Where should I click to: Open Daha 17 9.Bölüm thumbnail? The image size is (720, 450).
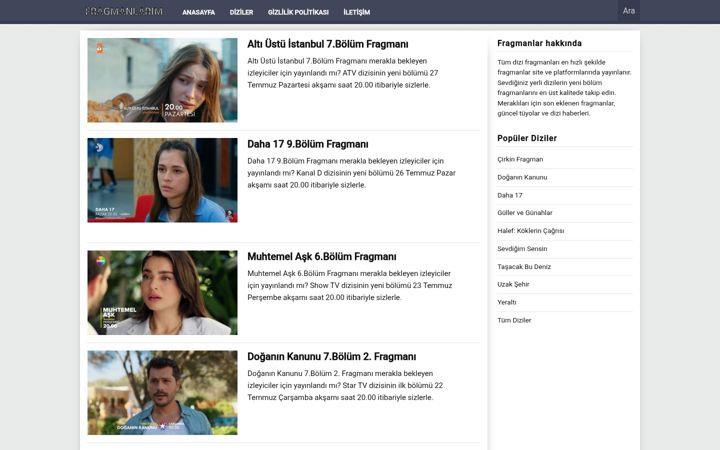coord(163,180)
